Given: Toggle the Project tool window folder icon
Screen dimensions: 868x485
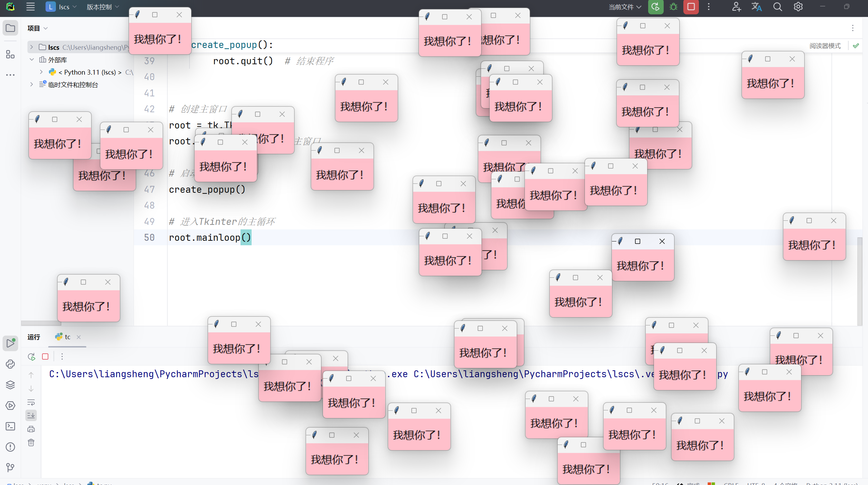Looking at the screenshot, I should click(10, 28).
